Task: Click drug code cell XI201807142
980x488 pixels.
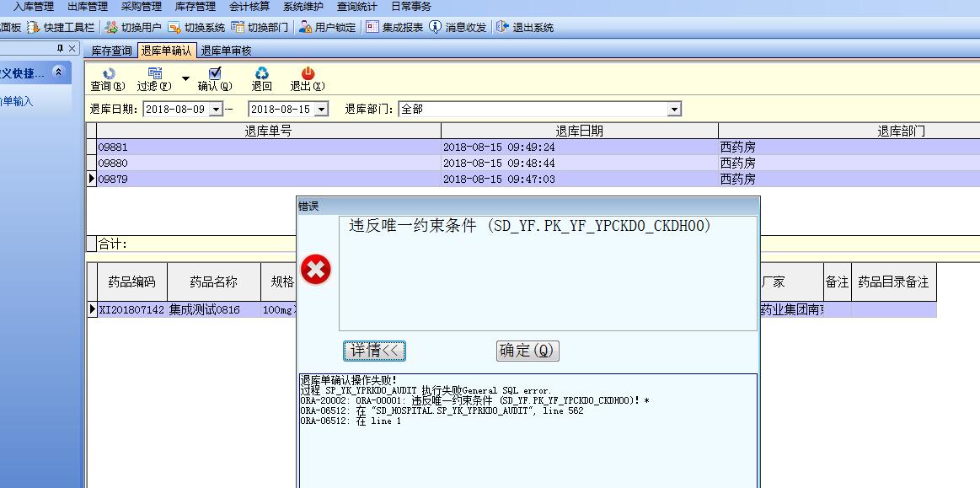Action: (x=132, y=309)
